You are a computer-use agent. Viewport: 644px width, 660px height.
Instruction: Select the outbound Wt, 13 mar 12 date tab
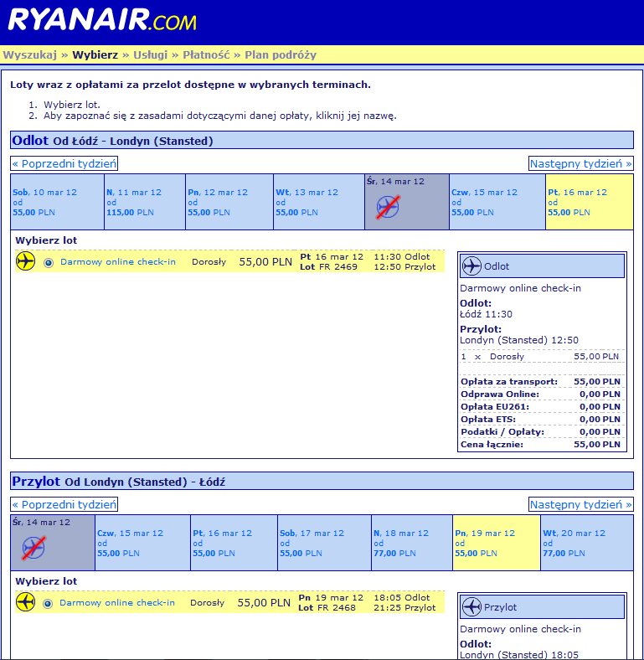pyautogui.click(x=319, y=202)
